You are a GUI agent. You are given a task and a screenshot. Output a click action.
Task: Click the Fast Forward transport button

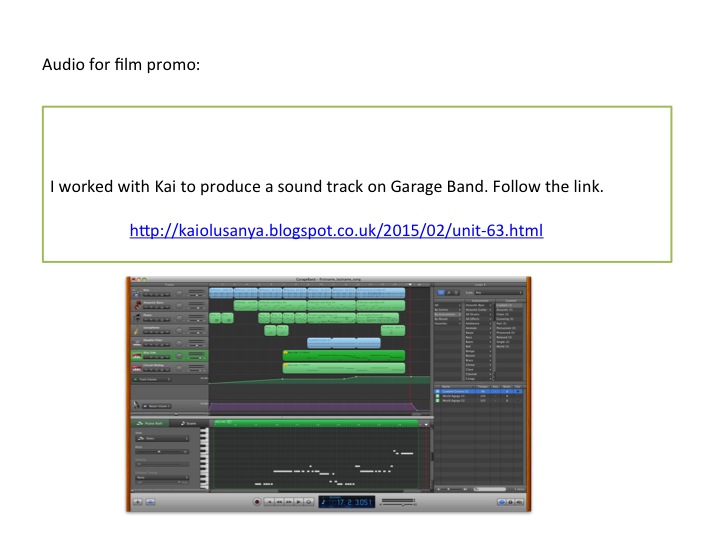(x=289, y=502)
